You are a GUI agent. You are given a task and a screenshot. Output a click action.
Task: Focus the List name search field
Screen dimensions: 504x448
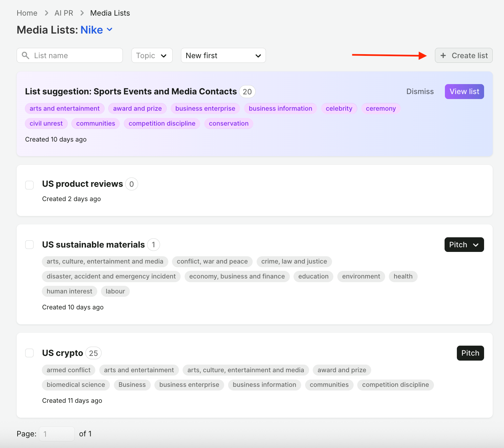(70, 56)
